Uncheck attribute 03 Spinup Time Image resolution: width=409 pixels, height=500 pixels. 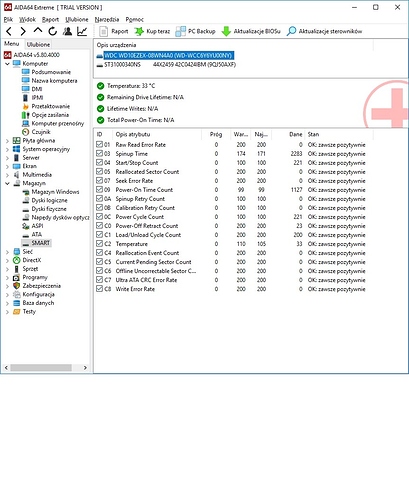[x=99, y=153]
